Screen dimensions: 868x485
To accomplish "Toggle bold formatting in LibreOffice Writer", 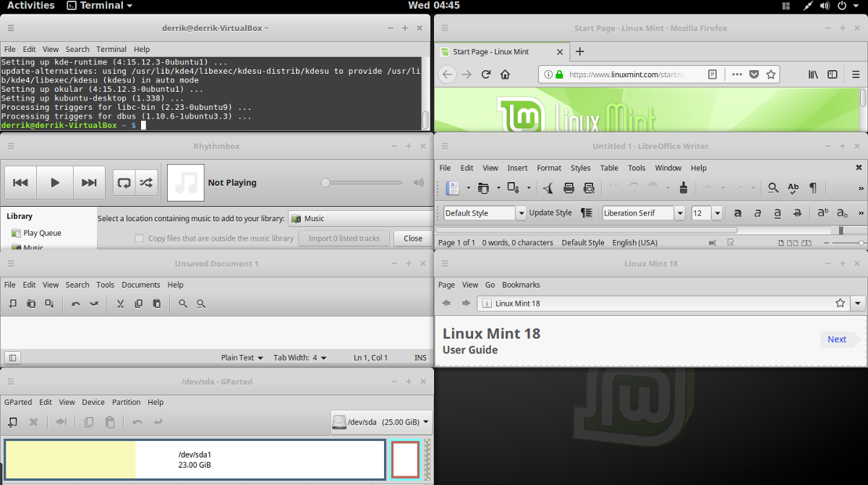I will [738, 211].
